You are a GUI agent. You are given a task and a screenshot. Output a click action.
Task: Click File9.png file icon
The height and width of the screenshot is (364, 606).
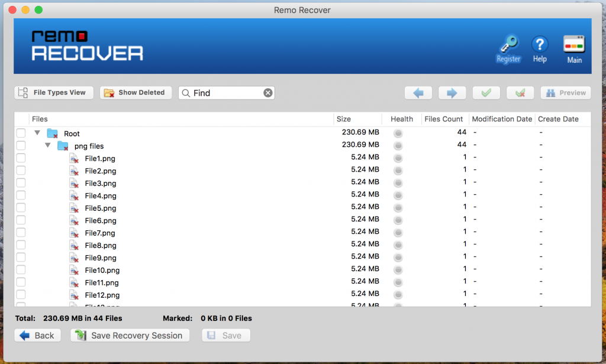point(74,257)
